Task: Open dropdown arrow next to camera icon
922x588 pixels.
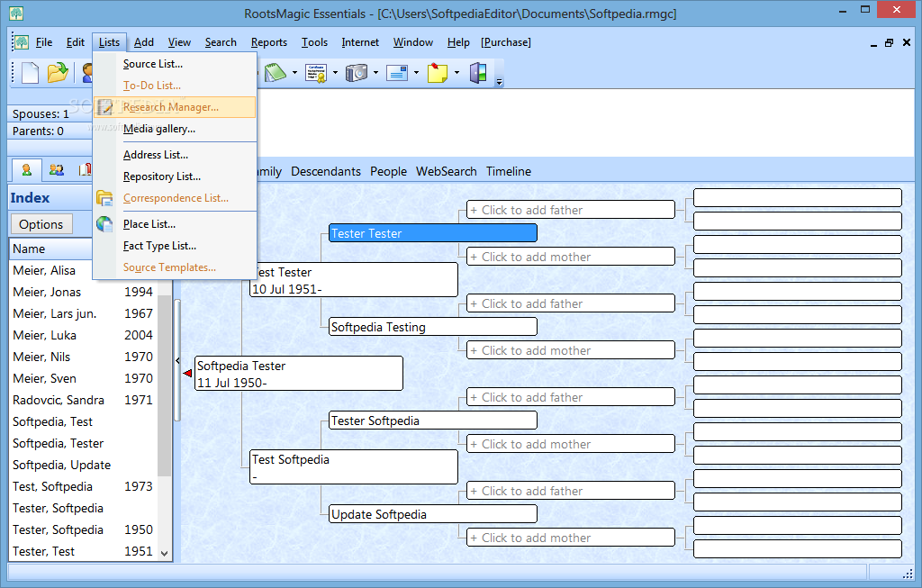Action: pyautogui.click(x=375, y=73)
